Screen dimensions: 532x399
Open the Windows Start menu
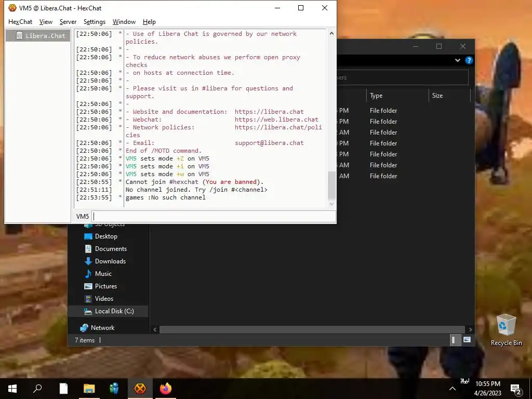point(12,389)
